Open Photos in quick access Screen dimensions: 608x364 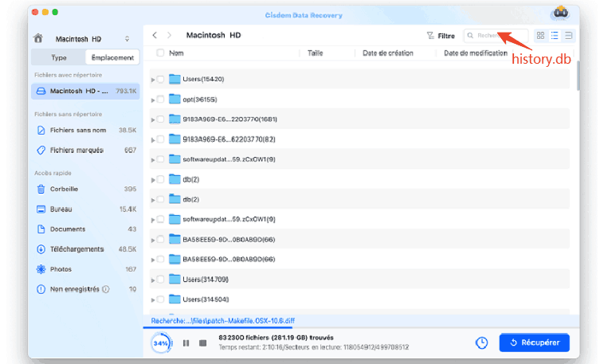click(85, 269)
